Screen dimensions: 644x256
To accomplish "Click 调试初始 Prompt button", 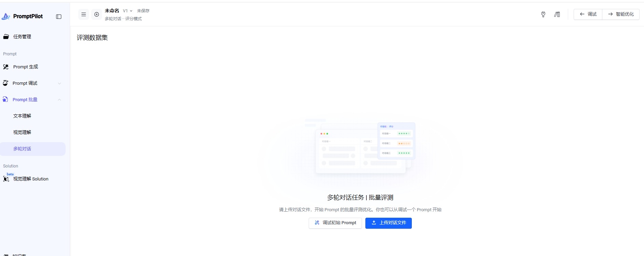I will 335,223.
